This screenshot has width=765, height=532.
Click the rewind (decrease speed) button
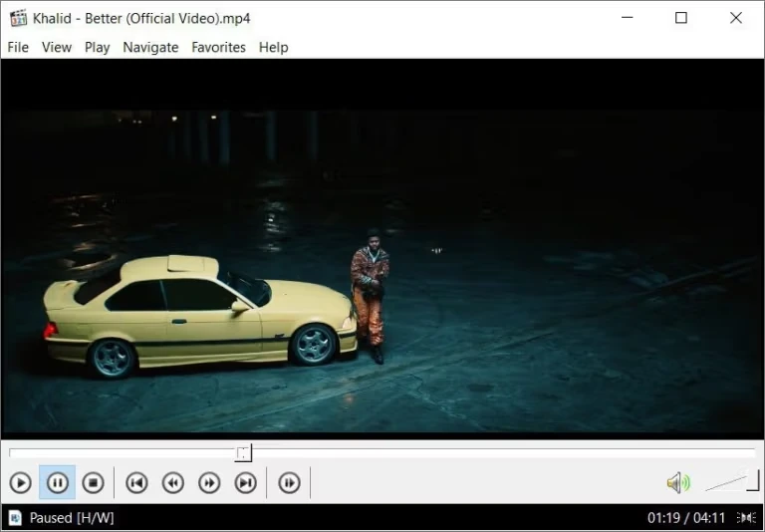point(173,483)
